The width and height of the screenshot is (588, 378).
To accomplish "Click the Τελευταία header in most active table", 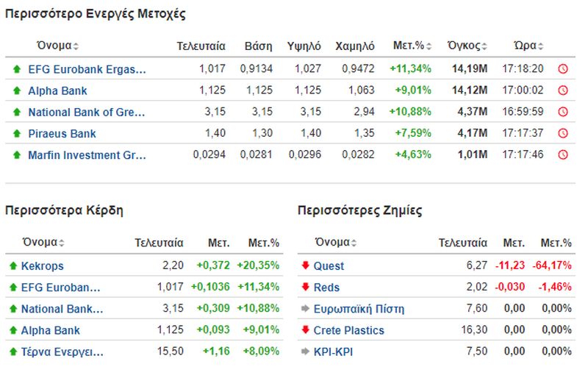I will tap(201, 46).
